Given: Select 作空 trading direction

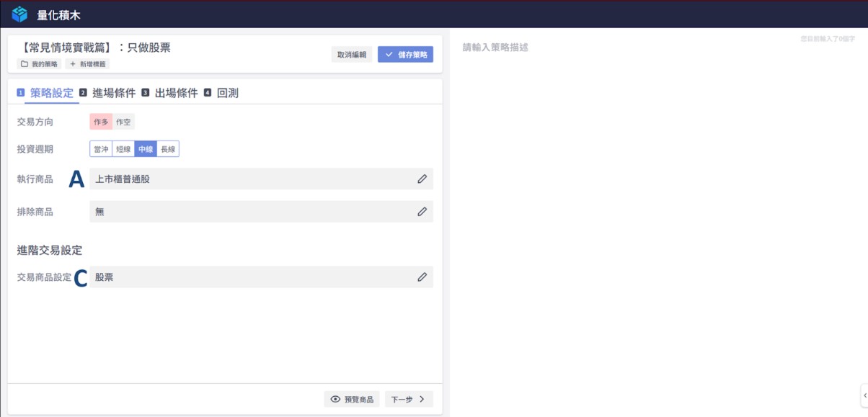Looking at the screenshot, I should (x=123, y=122).
